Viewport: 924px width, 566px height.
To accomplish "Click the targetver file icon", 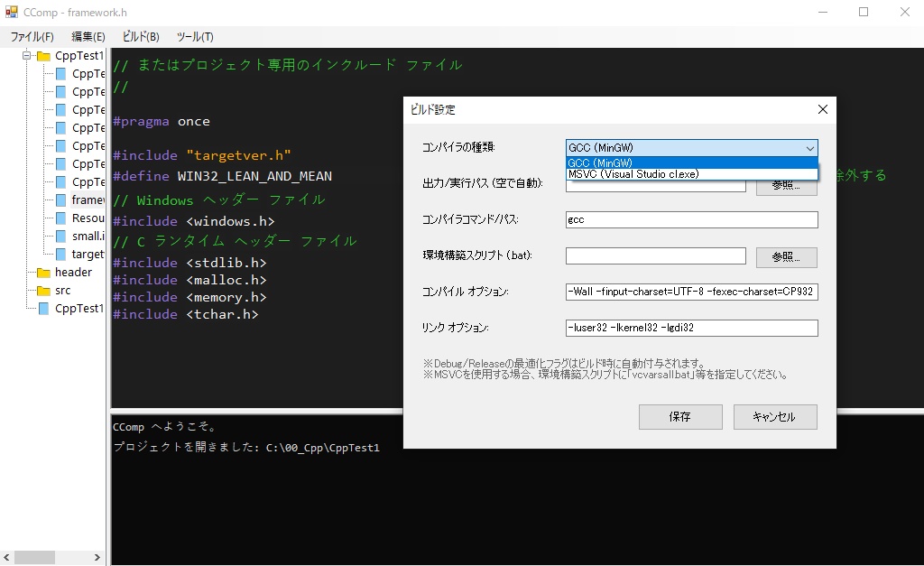I will click(60, 254).
